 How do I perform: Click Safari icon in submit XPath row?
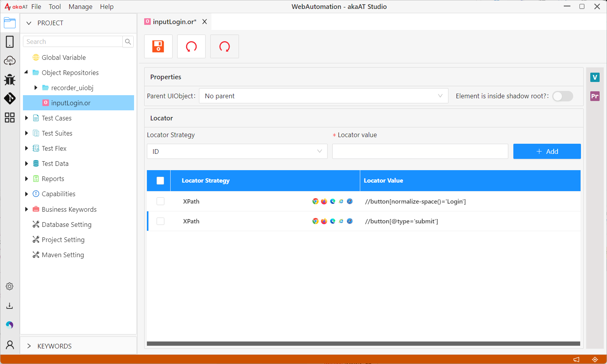click(350, 221)
